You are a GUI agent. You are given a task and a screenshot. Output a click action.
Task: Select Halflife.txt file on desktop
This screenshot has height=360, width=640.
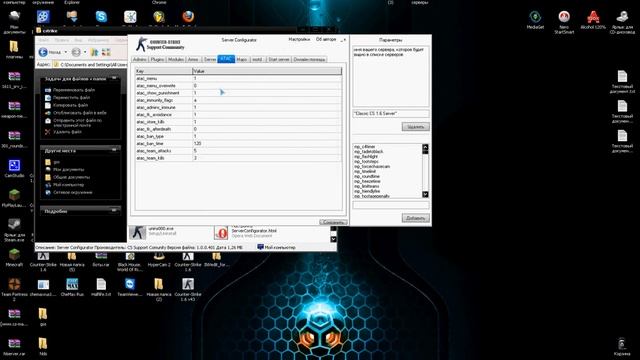(101, 287)
